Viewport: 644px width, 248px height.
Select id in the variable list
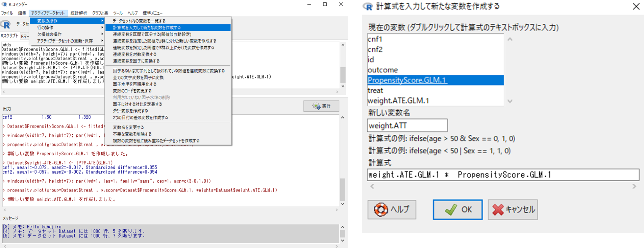pos(435,60)
